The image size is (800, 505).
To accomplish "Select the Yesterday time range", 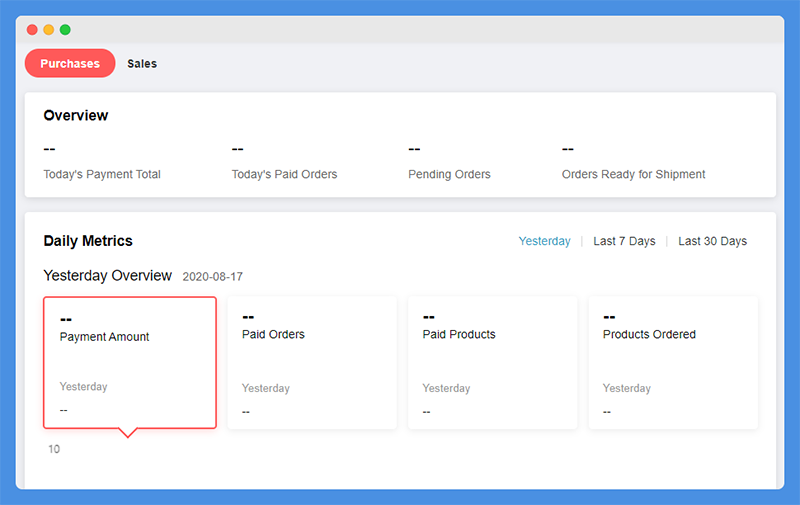I will pos(544,241).
